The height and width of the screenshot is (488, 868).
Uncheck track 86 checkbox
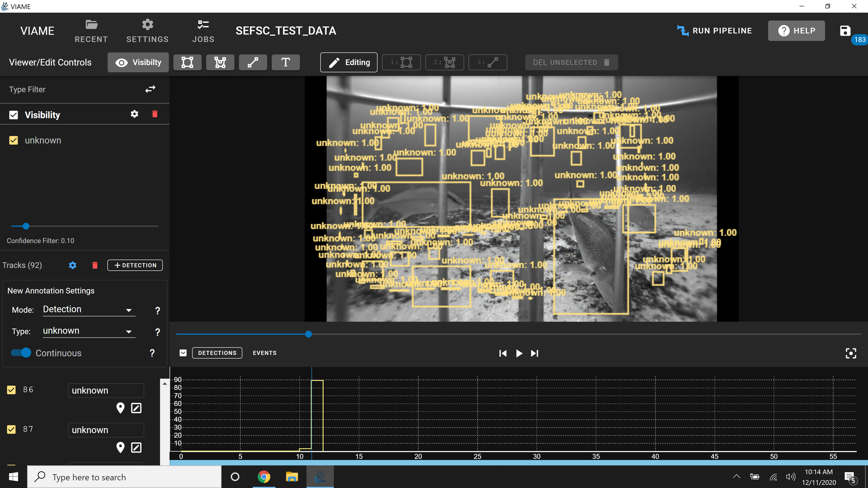(x=12, y=390)
